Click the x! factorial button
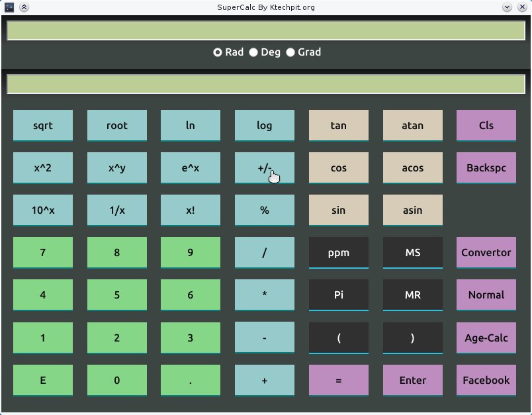The image size is (532, 415). tap(191, 210)
